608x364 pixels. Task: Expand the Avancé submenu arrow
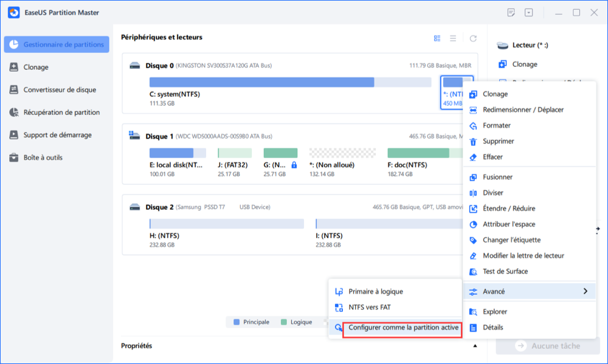[x=585, y=292]
